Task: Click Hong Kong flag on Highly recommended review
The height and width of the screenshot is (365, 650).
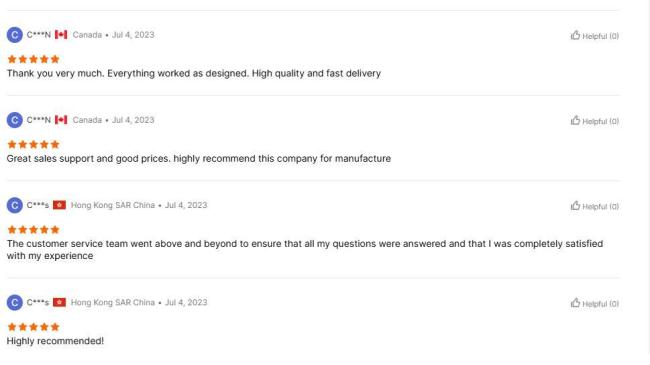Action: [59, 302]
